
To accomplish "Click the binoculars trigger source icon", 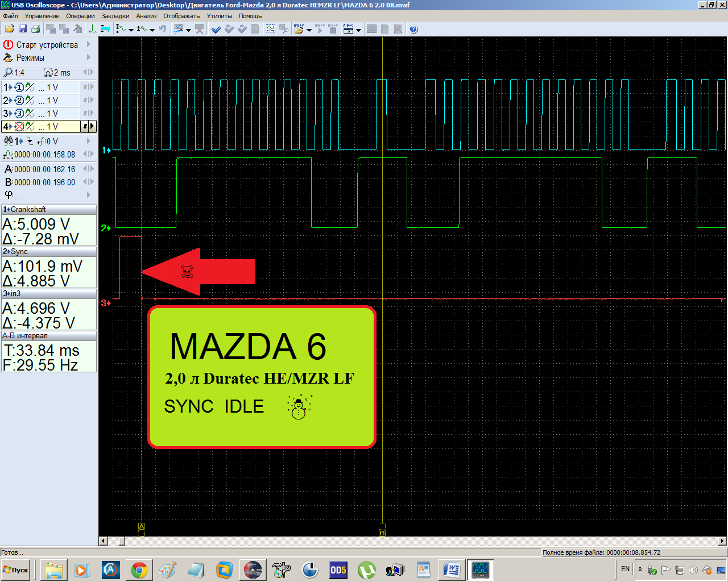I will click(8, 142).
